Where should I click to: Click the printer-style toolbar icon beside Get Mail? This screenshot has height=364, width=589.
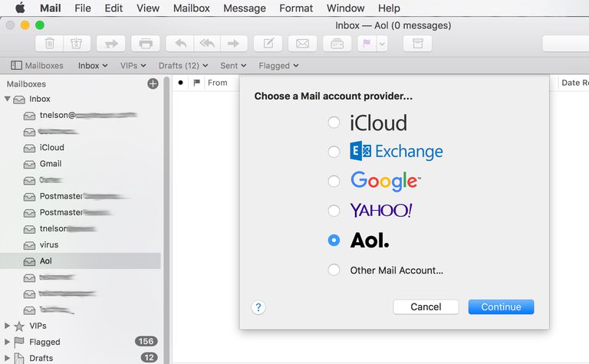click(337, 44)
